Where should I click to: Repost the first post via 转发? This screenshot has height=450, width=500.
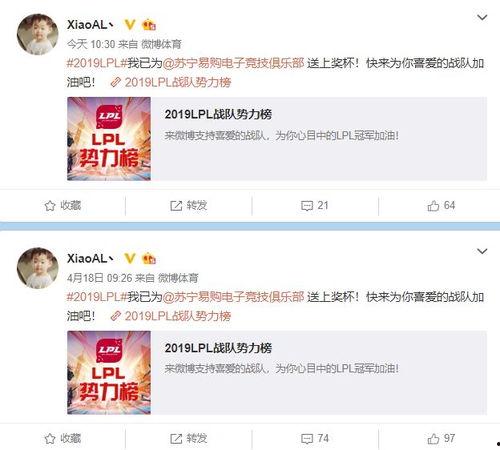pos(189,206)
